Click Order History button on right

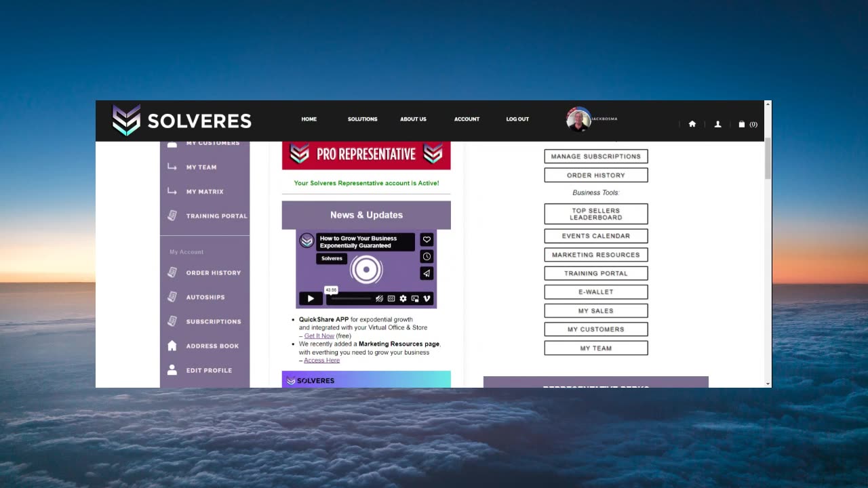coord(596,176)
